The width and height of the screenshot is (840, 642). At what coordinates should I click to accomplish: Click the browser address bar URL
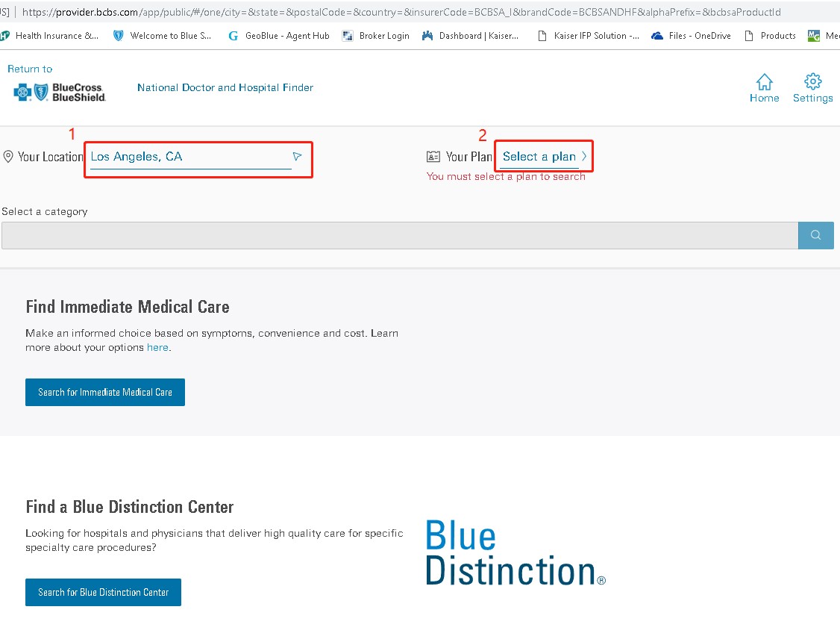point(401,12)
